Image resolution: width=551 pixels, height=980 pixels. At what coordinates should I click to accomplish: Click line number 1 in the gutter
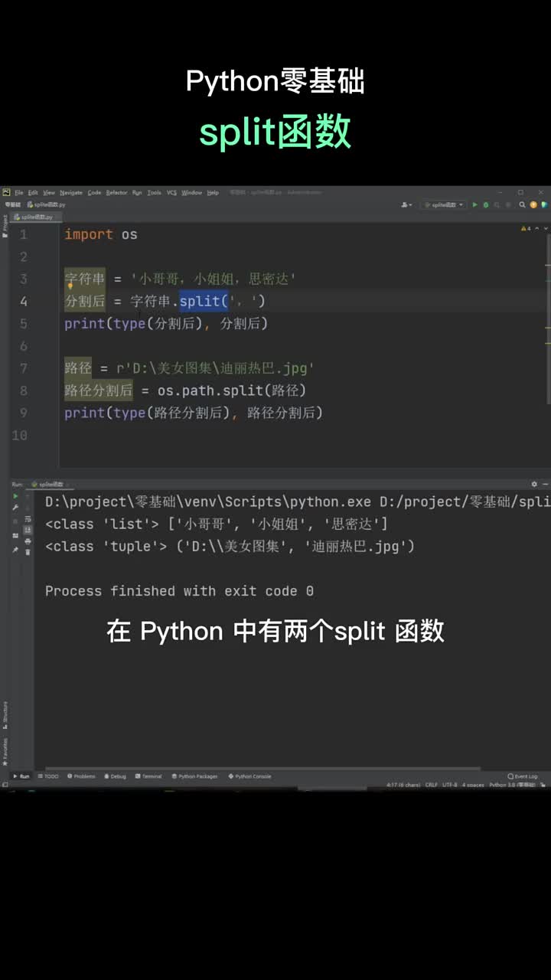(x=23, y=234)
